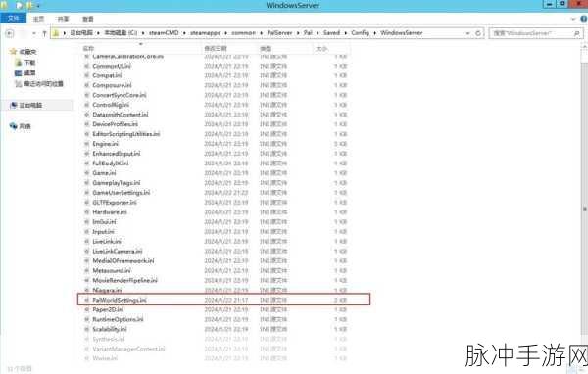Click the search magnifier icon
This screenshot has width=588, height=374.
tap(577, 33)
